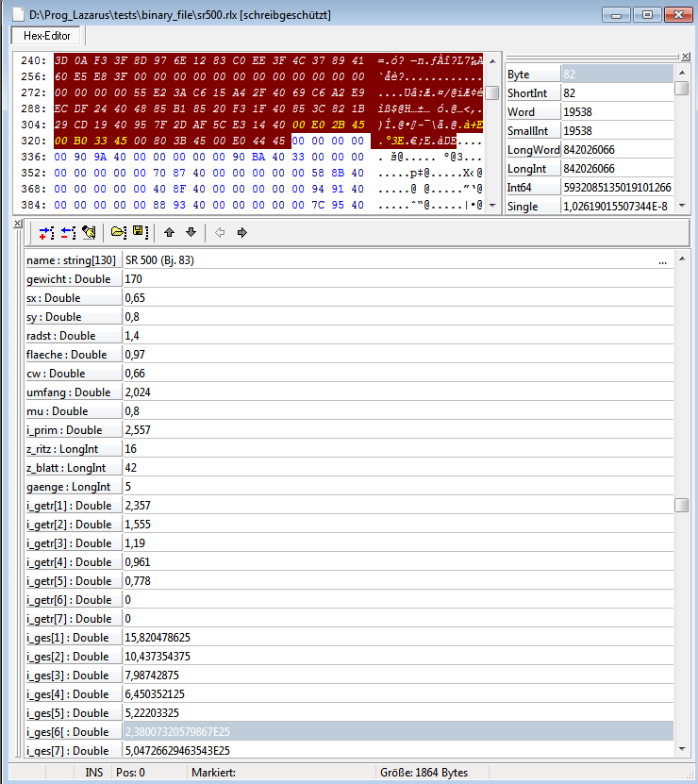Image resolution: width=698 pixels, height=784 pixels.
Task: Select the Byte row in data inspector
Action: click(x=532, y=75)
